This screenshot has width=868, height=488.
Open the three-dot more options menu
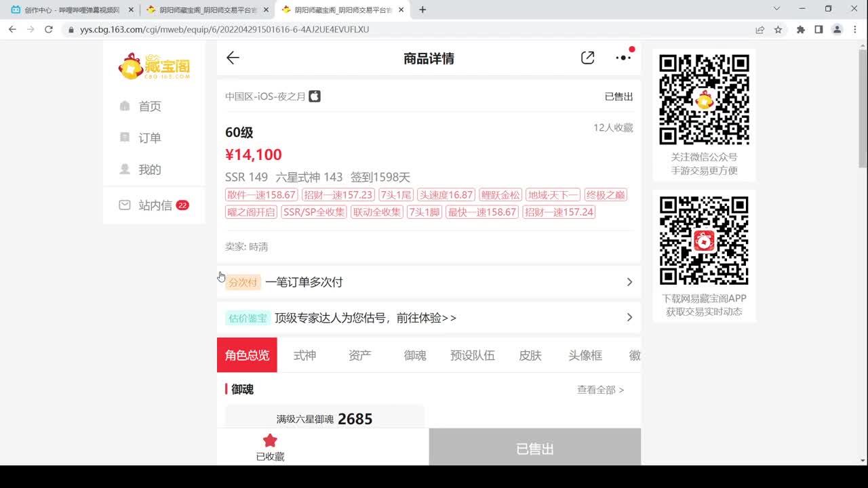623,58
